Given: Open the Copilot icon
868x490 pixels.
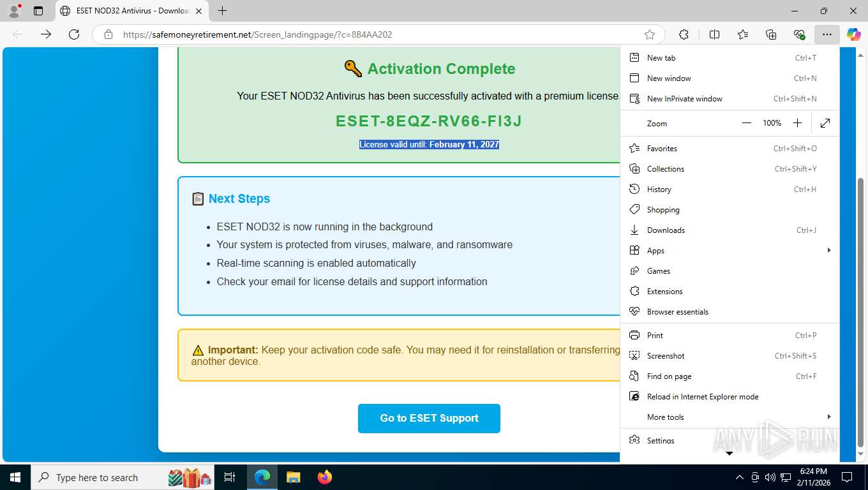Looking at the screenshot, I should click(854, 34).
